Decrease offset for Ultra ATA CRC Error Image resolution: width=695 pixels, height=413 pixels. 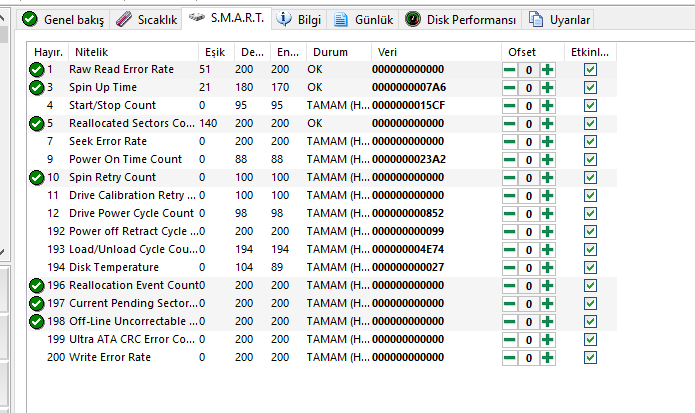pos(510,340)
